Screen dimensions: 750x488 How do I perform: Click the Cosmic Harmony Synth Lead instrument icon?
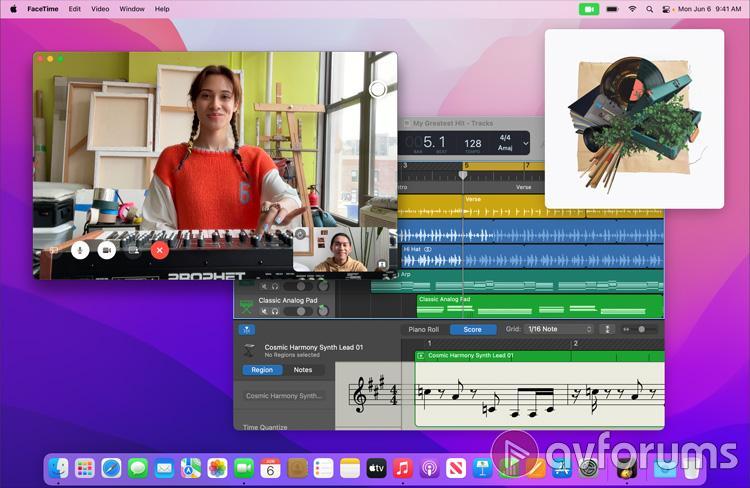(249, 350)
